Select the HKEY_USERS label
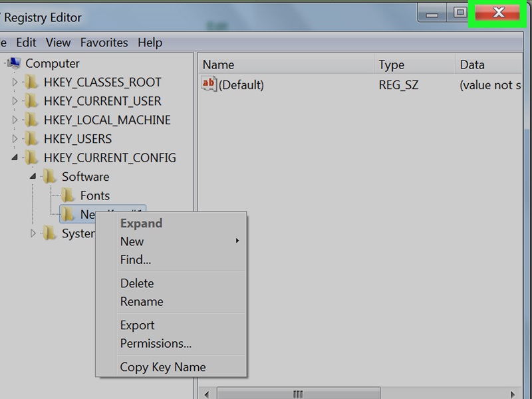Viewport: 532px width, 399px height. (x=78, y=139)
